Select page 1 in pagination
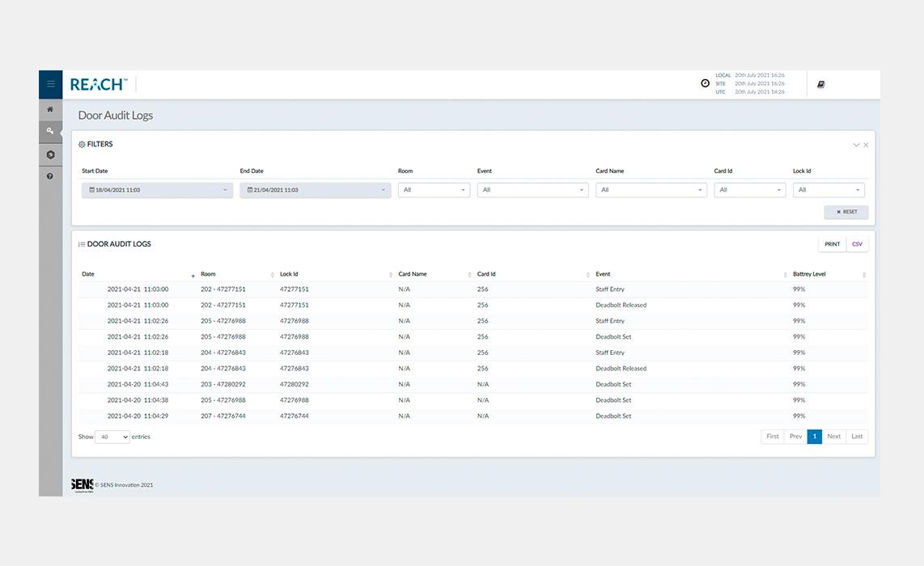 coord(815,437)
